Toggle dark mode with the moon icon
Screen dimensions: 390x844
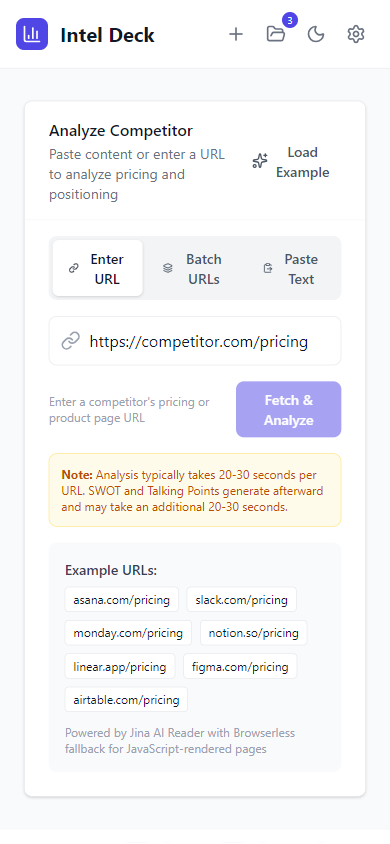coord(316,34)
